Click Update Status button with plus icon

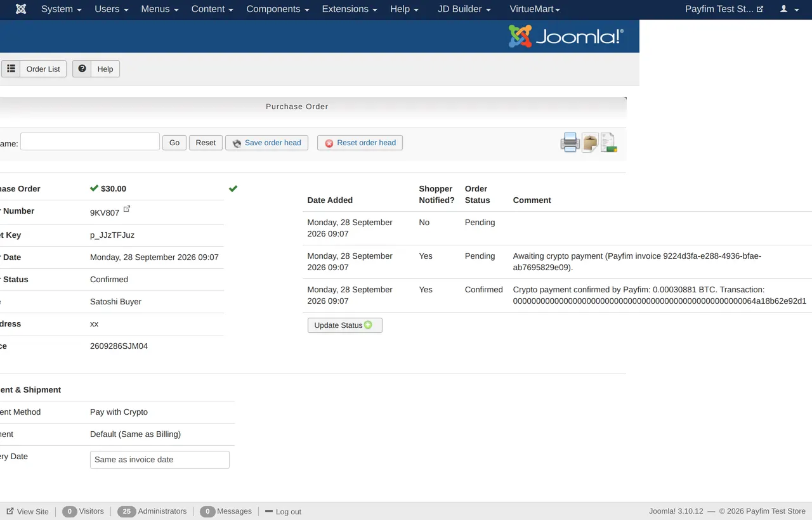344,325
